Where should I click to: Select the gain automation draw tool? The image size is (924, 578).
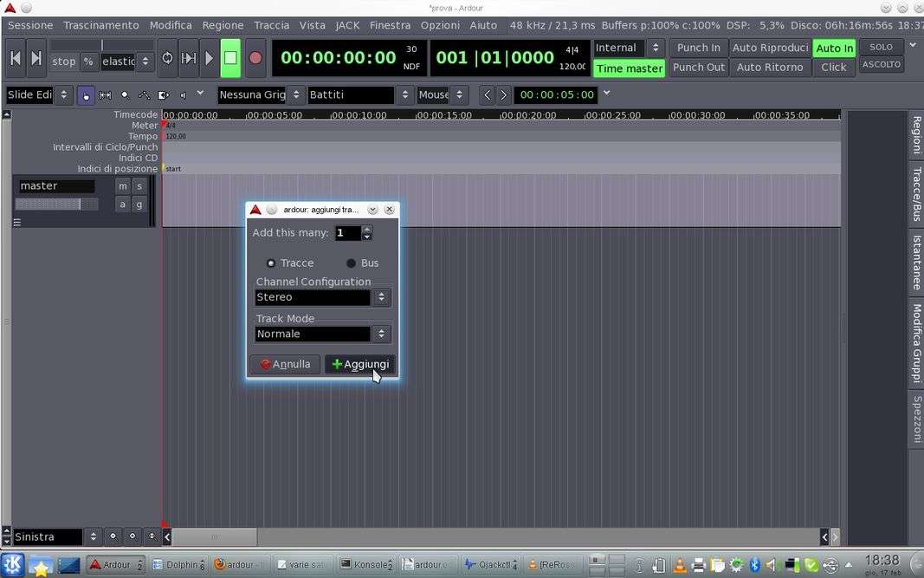(144, 94)
